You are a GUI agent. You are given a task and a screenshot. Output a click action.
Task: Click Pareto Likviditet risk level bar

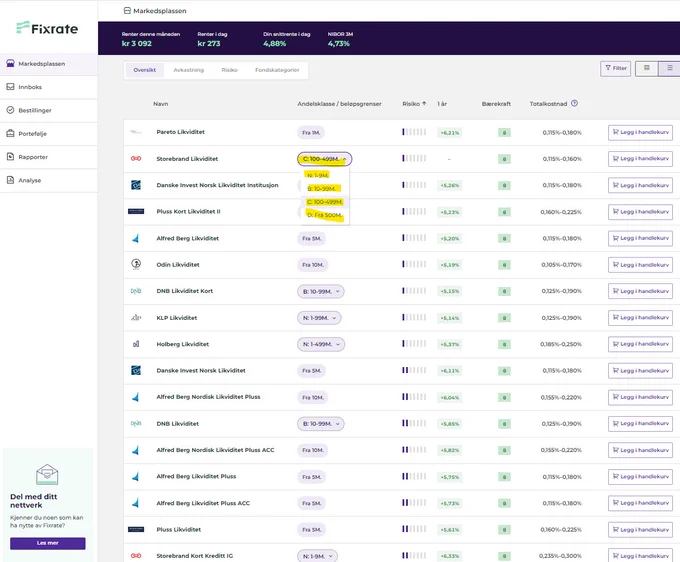[414, 132]
